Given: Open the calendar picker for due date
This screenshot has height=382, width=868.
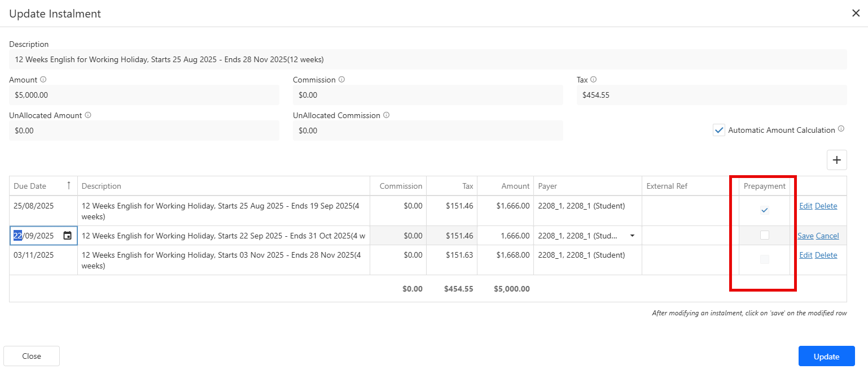Looking at the screenshot, I should pyautogui.click(x=67, y=236).
